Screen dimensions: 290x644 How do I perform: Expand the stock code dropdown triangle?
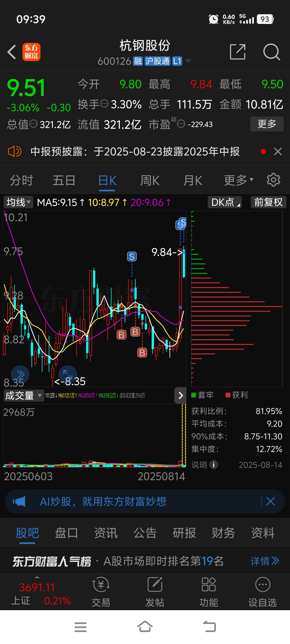(x=188, y=61)
